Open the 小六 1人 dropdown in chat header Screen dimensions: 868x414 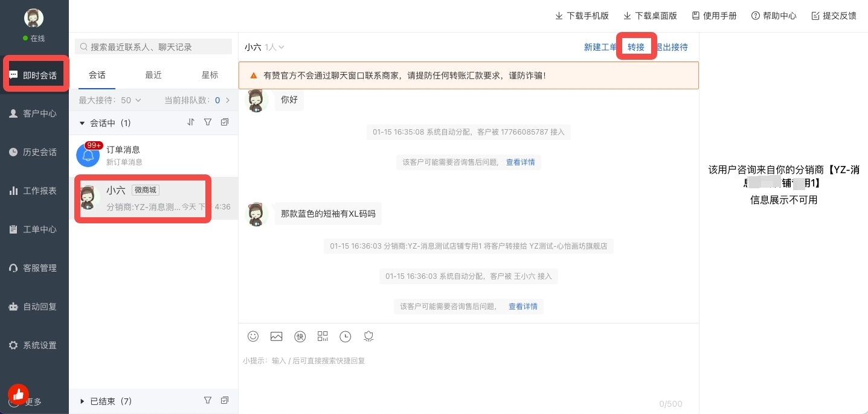tap(265, 46)
